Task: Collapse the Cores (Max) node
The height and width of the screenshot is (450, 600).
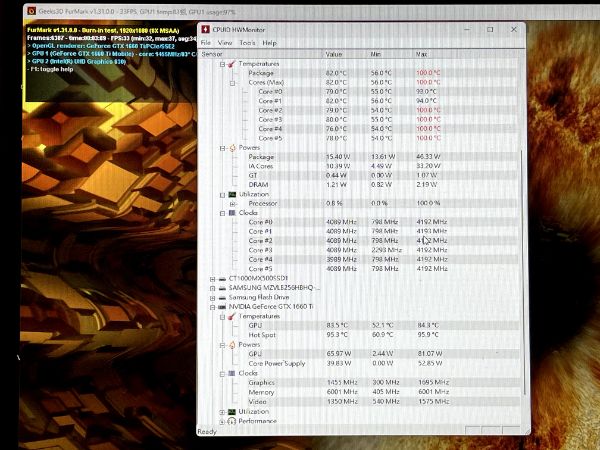Action: click(x=232, y=83)
